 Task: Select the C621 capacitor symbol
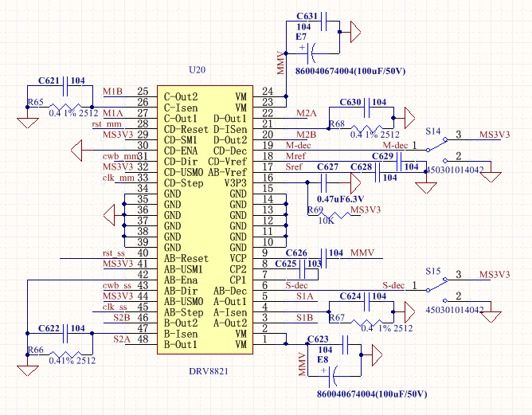pos(65,86)
